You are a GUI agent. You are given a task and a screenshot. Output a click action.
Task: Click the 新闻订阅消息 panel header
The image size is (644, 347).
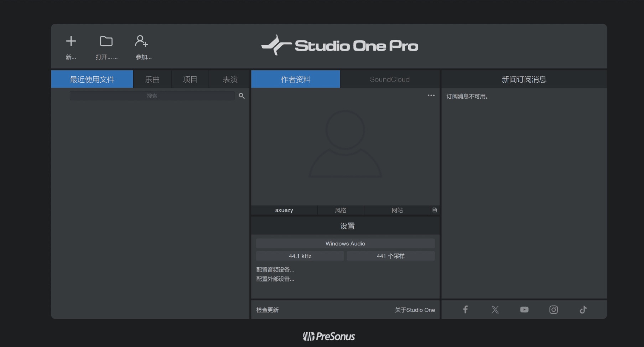point(524,79)
